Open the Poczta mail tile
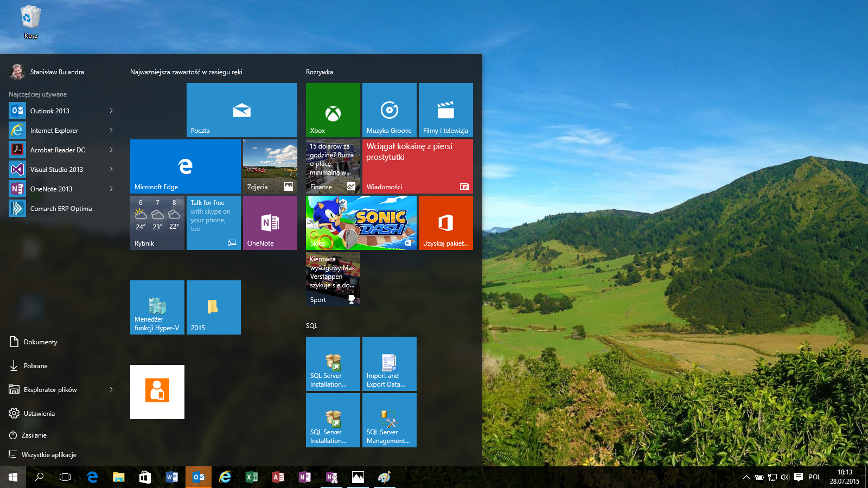This screenshot has width=868, height=488. pyautogui.click(x=241, y=110)
